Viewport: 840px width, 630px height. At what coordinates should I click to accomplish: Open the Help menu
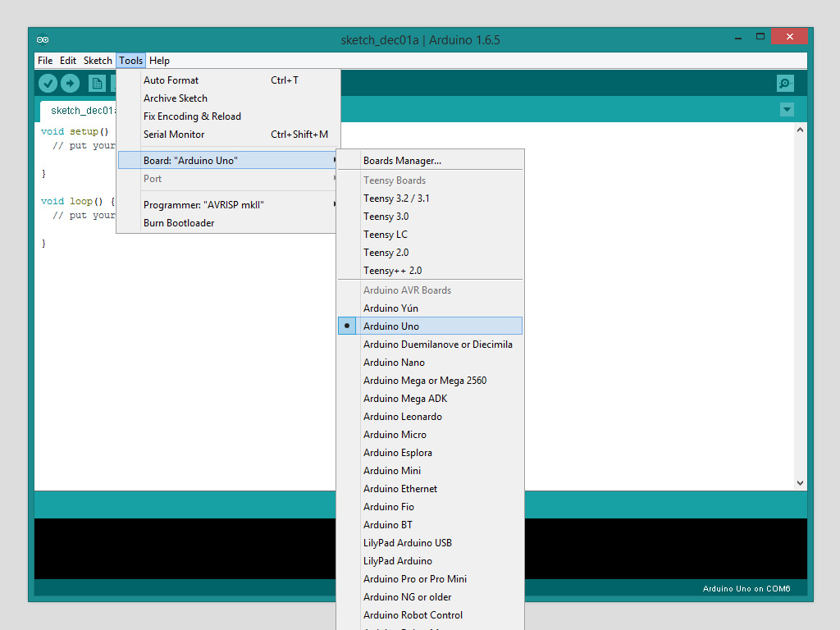(x=159, y=61)
